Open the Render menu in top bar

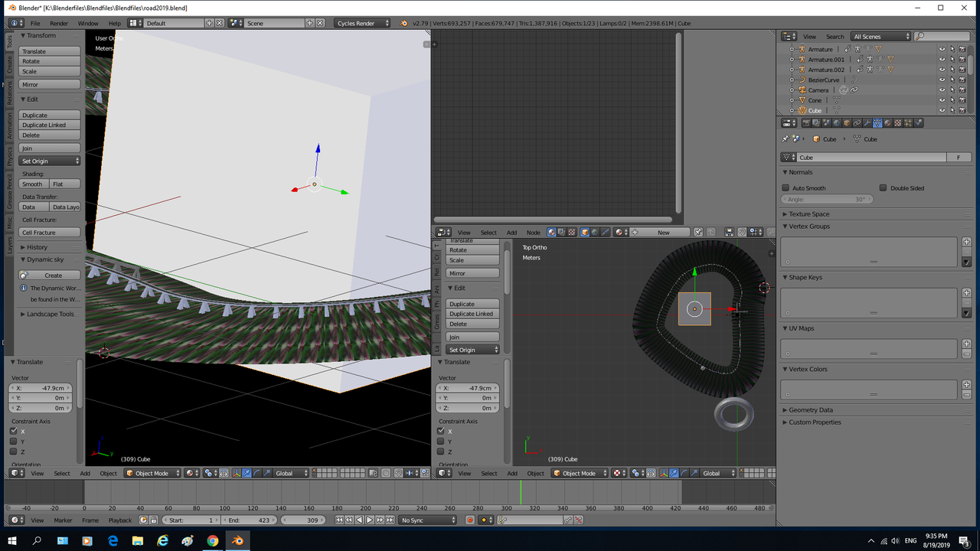point(59,23)
